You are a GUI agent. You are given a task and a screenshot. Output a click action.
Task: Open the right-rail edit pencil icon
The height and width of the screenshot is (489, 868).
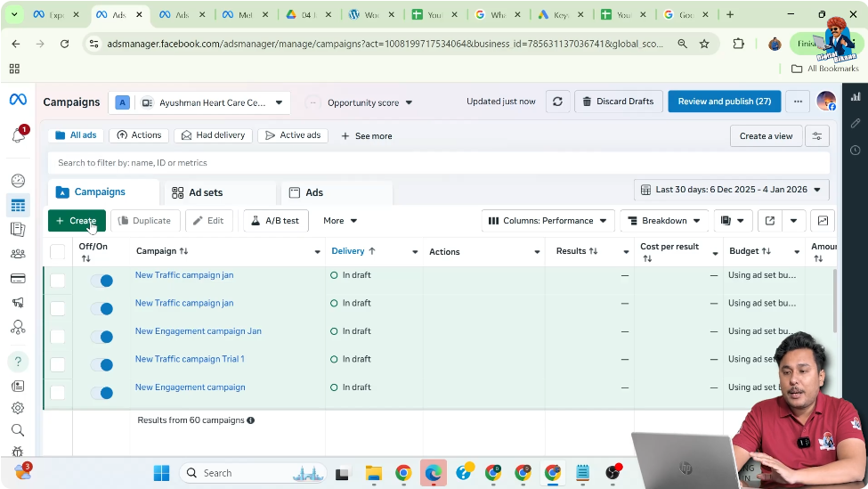coord(856,123)
